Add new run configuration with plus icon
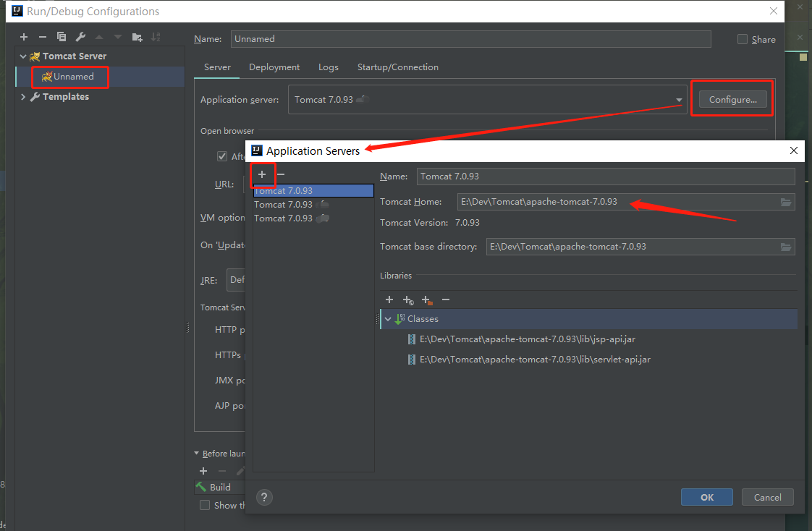This screenshot has height=531, width=812. pyautogui.click(x=24, y=37)
